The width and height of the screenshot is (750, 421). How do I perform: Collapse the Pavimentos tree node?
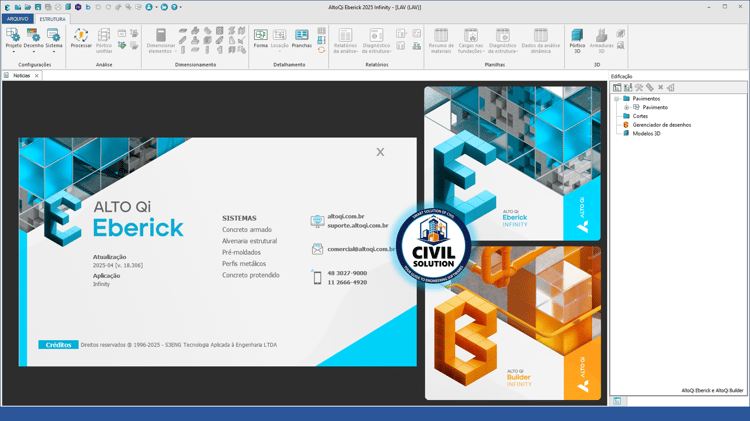(617, 99)
